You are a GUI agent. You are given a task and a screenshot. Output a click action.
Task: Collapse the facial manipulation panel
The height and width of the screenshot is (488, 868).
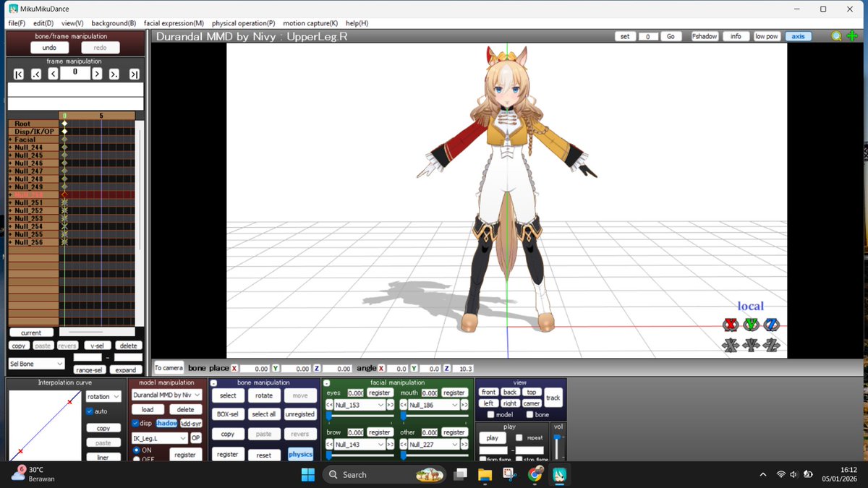pyautogui.click(x=327, y=382)
